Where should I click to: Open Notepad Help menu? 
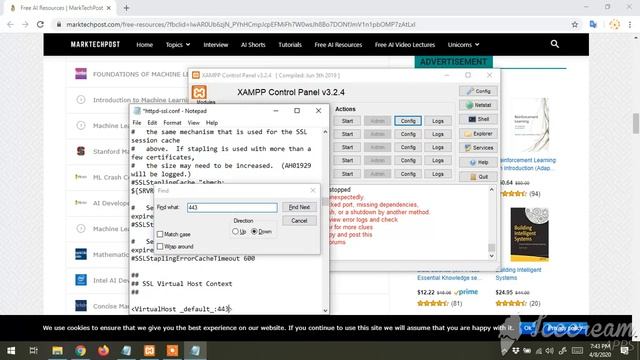212,122
